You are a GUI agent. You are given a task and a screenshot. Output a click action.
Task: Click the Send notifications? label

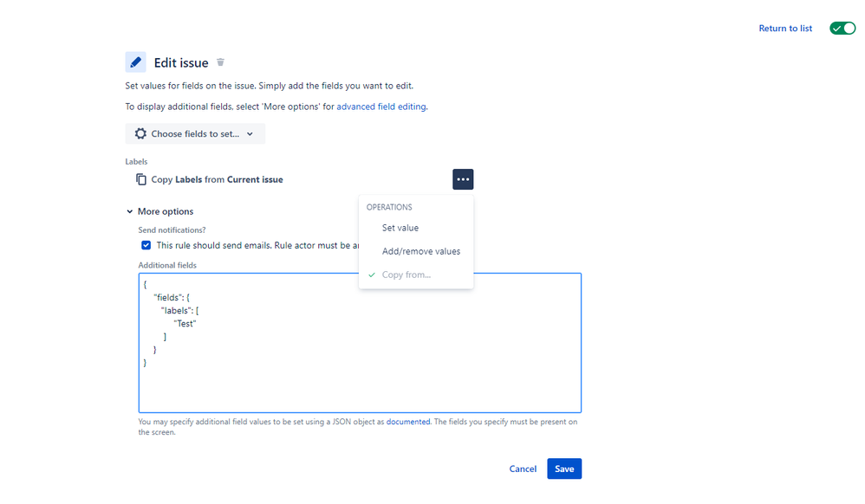[172, 230]
